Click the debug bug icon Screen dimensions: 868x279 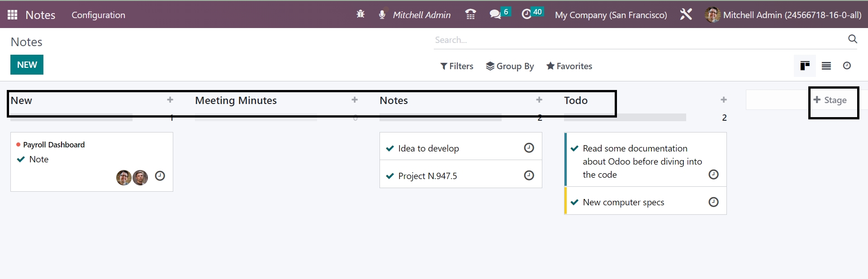[360, 14]
